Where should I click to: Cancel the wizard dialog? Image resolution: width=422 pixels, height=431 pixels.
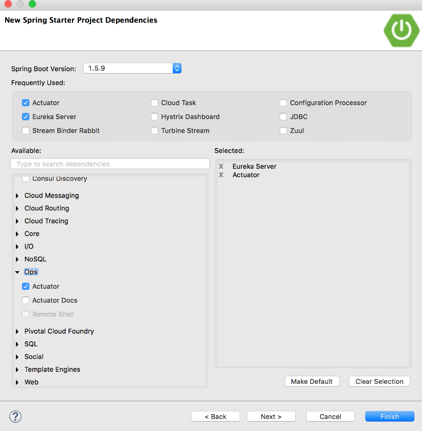pyautogui.click(x=330, y=416)
